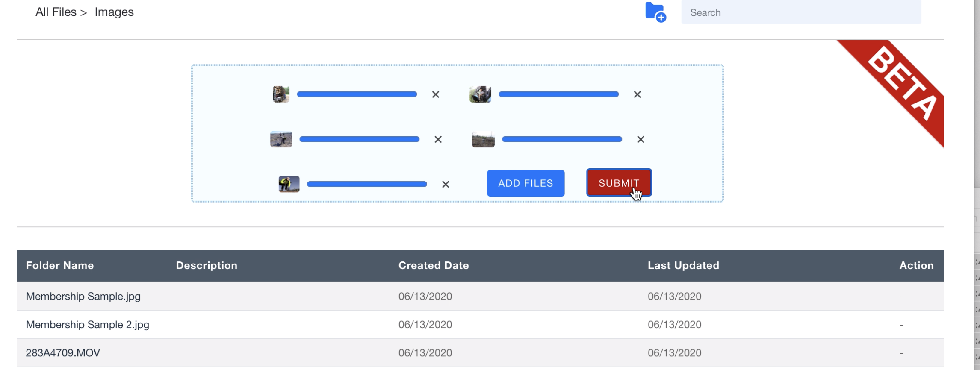Image resolution: width=980 pixels, height=370 pixels.
Task: Open the brown field landscape thumbnail
Action: tap(483, 139)
